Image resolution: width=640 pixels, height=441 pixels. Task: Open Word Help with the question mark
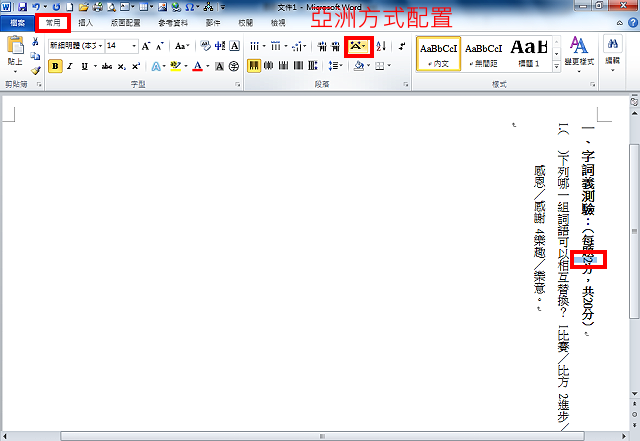click(x=633, y=22)
